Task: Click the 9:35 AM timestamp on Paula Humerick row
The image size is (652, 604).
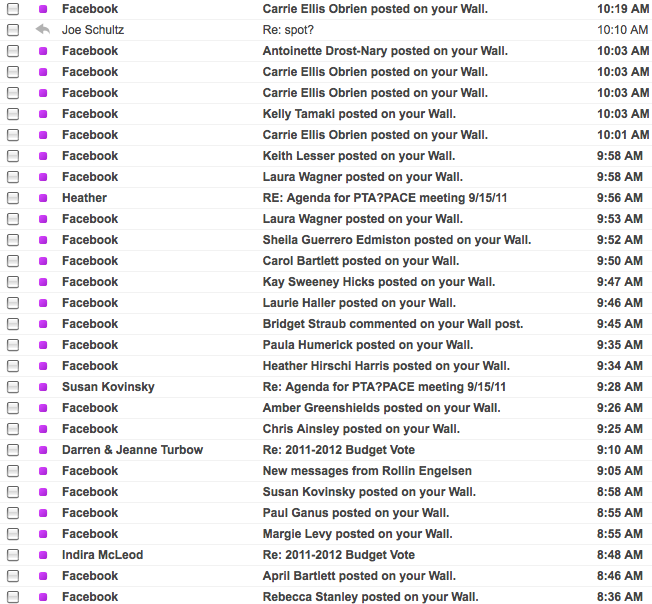Action: pos(620,345)
